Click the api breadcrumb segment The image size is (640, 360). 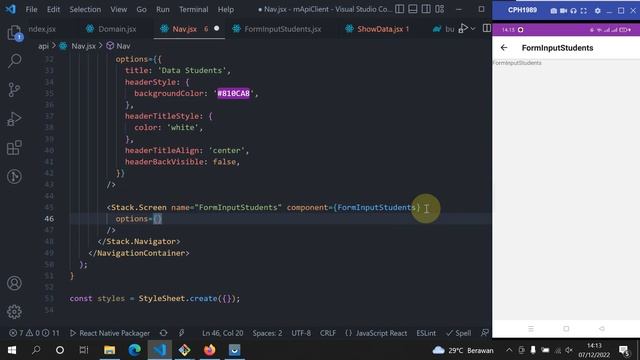(43, 46)
